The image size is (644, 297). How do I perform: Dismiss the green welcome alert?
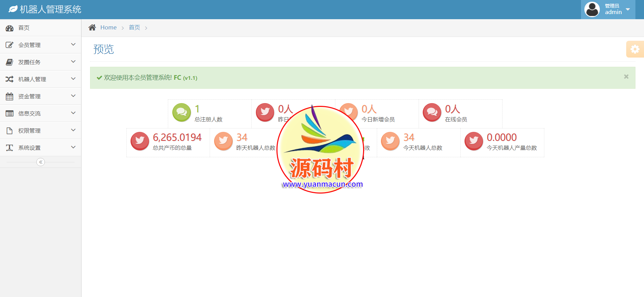coord(626,77)
